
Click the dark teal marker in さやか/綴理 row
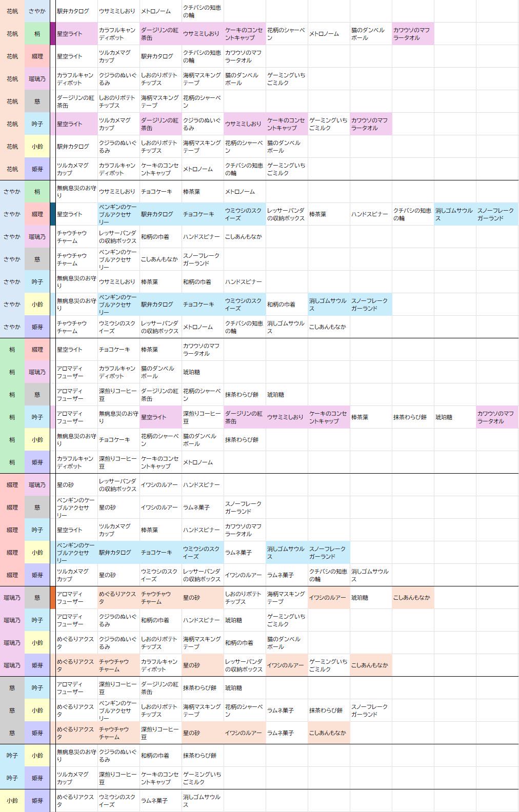click(x=53, y=214)
